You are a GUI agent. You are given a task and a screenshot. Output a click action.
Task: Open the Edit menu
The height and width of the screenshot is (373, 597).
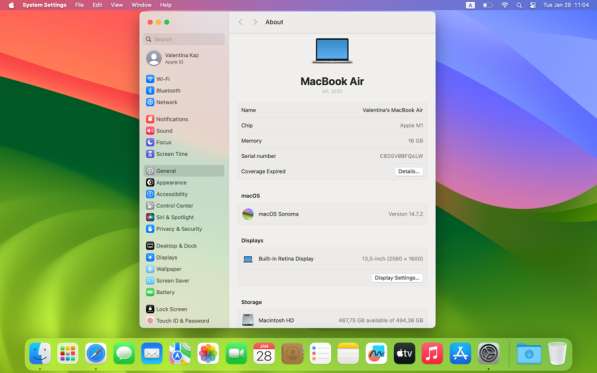click(x=97, y=5)
